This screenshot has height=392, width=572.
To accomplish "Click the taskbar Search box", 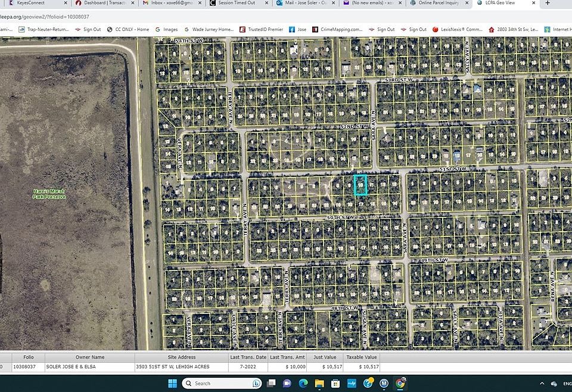I will click(222, 383).
